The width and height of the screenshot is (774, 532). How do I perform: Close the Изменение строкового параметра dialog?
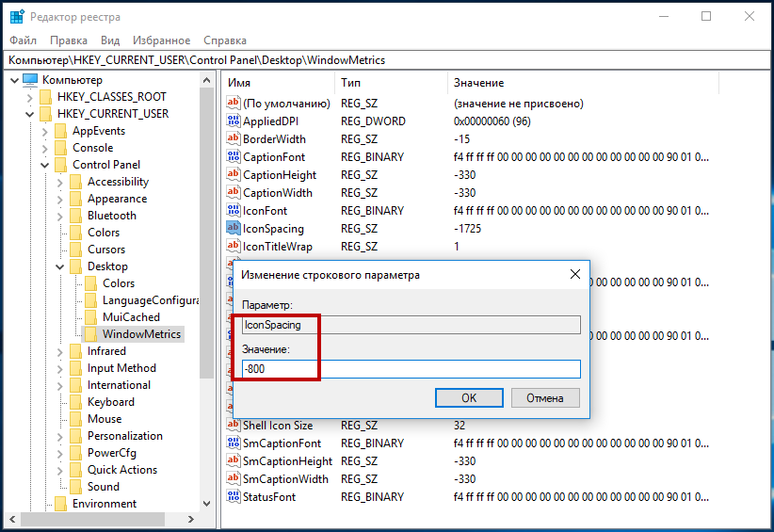pyautogui.click(x=575, y=274)
